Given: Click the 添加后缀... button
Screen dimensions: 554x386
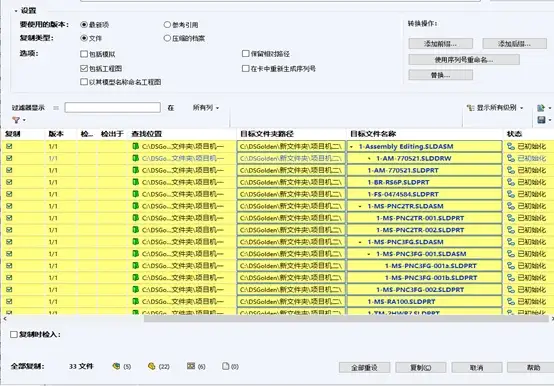Looking at the screenshot, I should (514, 44).
